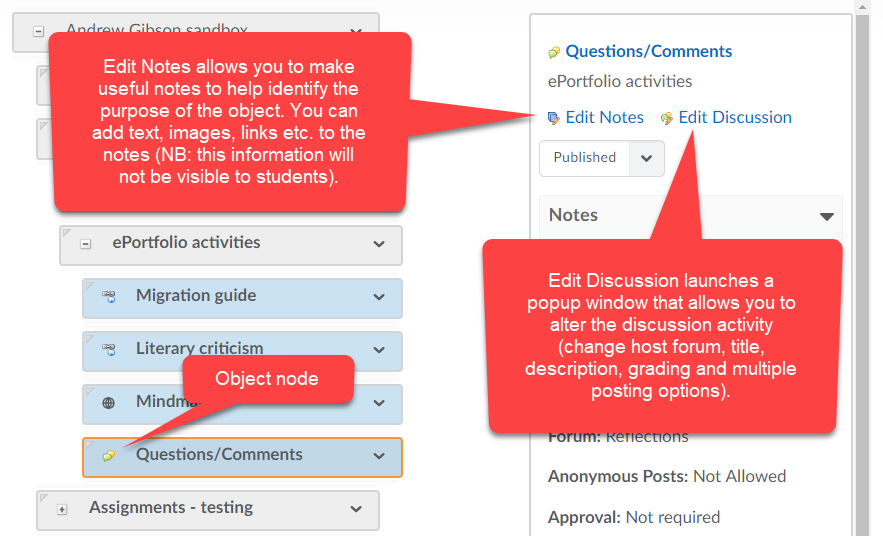This screenshot has width=883, height=536.
Task: Collapse the Notes section triangle
Action: pos(826,216)
